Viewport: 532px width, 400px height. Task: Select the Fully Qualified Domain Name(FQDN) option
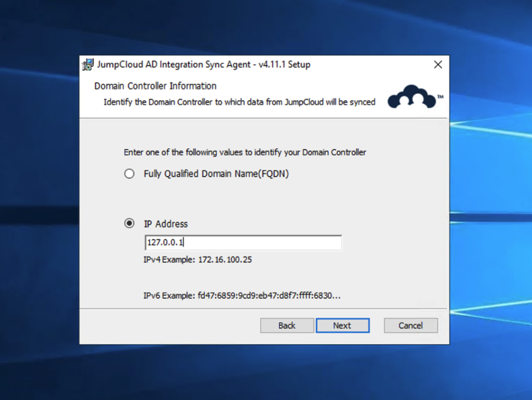click(x=129, y=174)
